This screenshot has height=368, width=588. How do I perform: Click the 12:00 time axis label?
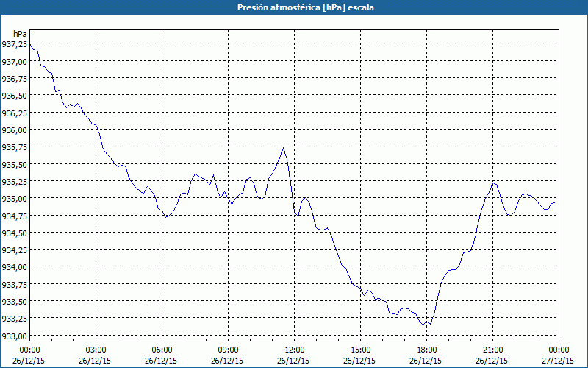[x=295, y=350]
